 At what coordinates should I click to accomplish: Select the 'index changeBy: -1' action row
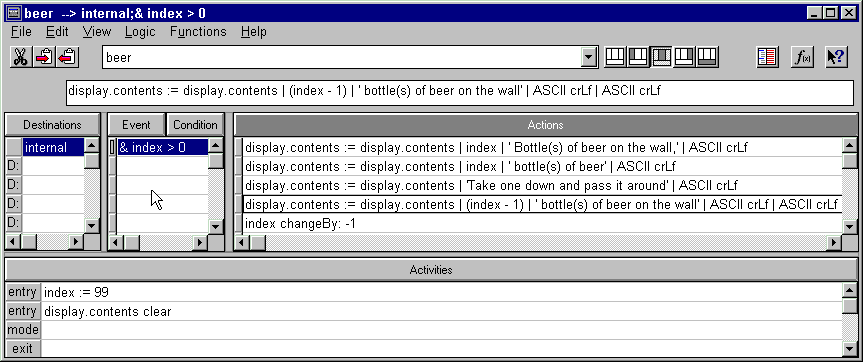(543, 224)
